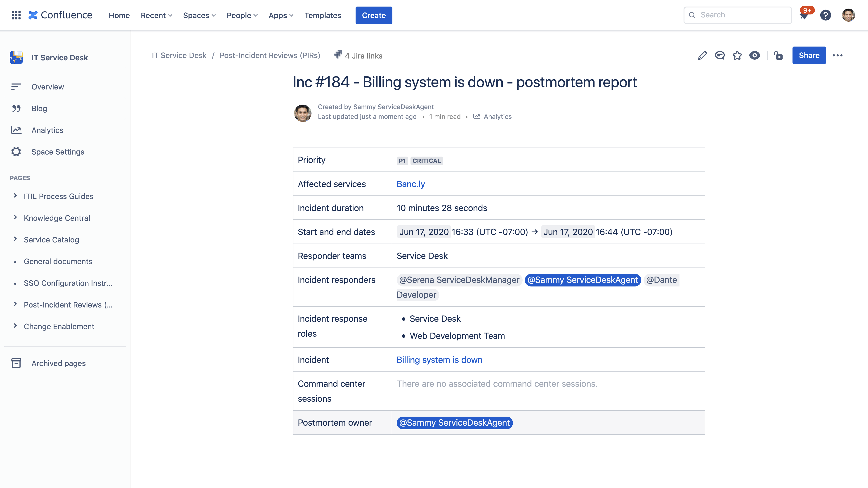The width and height of the screenshot is (868, 488).
Task: Open the Spaces dropdown menu
Action: [x=199, y=16]
